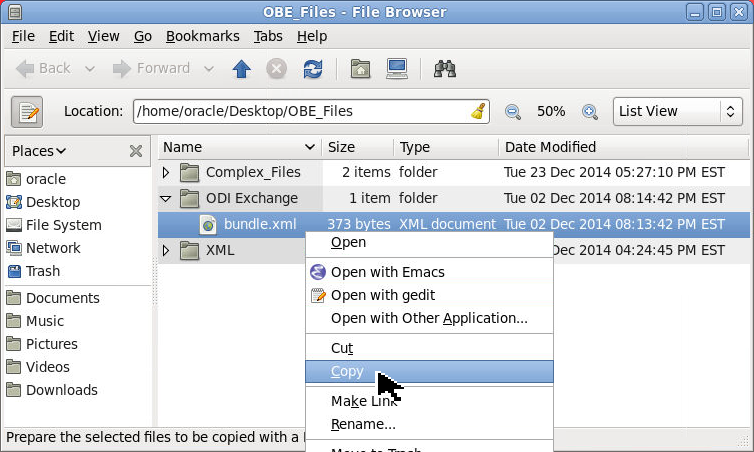
Task: Toggle text-based location bar button
Action: pyautogui.click(x=27, y=112)
